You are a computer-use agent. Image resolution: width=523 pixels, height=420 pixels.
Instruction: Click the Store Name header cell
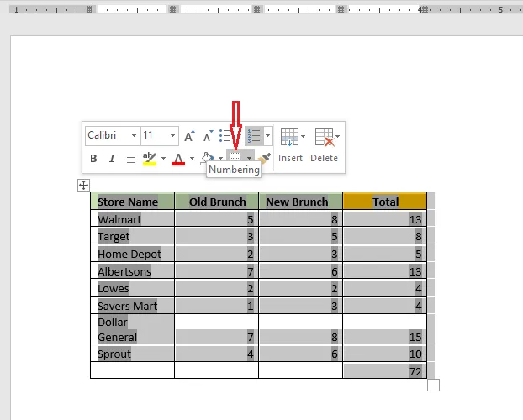[x=132, y=201]
